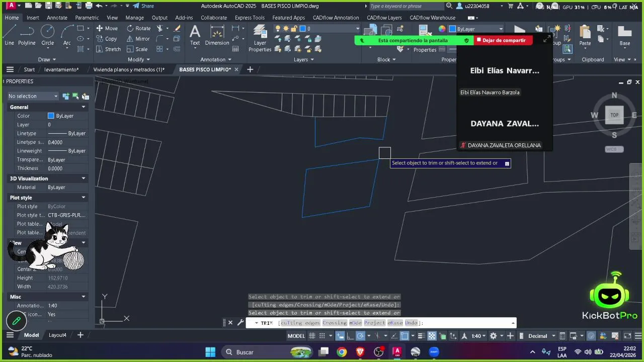Open the Annotate ribbon tab
This screenshot has width=644, height=362.
click(x=57, y=18)
